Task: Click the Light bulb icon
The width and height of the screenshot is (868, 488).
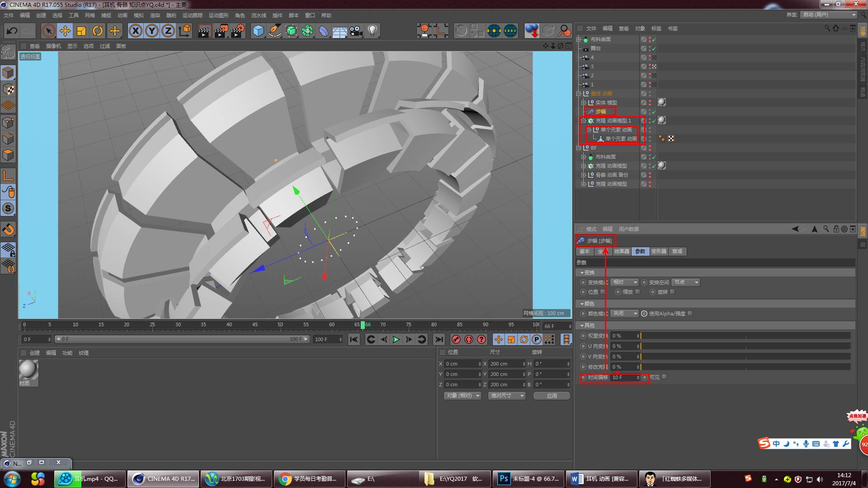Action: (x=373, y=31)
